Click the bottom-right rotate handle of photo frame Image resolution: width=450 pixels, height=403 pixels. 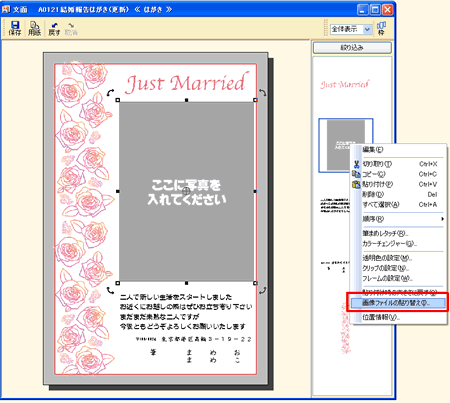click(263, 290)
